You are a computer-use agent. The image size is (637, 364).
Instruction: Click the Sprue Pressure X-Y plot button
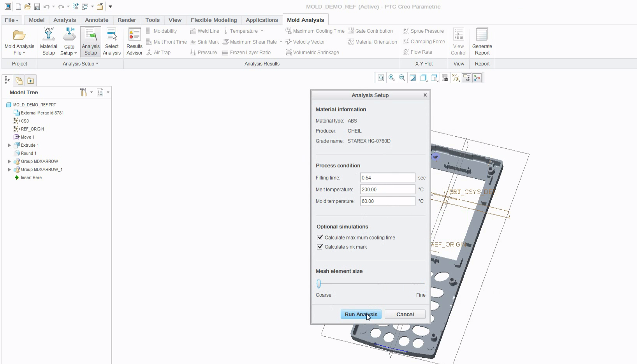(423, 31)
